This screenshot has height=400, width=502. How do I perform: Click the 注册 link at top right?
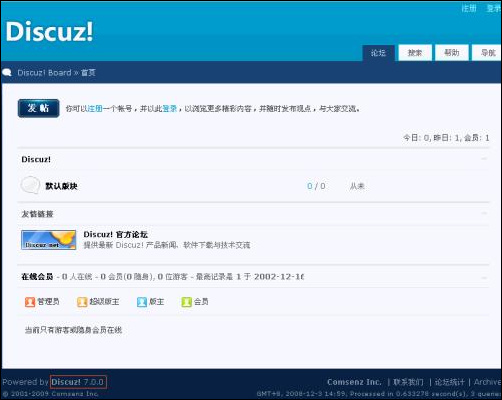pos(469,8)
